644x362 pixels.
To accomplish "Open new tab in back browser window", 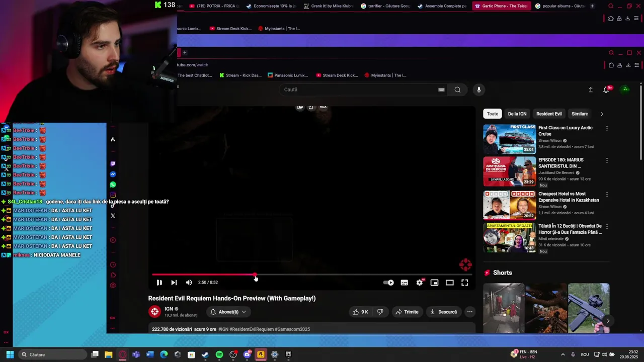I will coord(592,6).
